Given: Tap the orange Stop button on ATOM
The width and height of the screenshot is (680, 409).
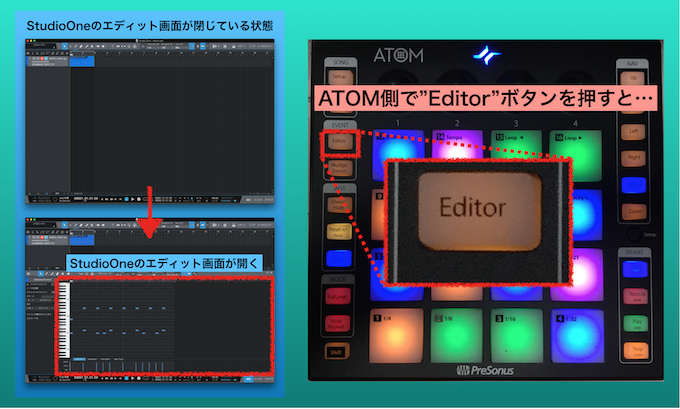Looking at the screenshot, I should (636, 350).
